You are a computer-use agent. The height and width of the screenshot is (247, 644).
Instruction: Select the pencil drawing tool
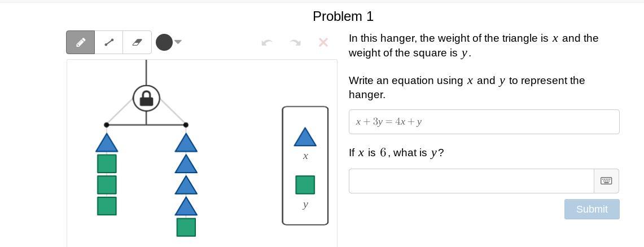pos(81,42)
